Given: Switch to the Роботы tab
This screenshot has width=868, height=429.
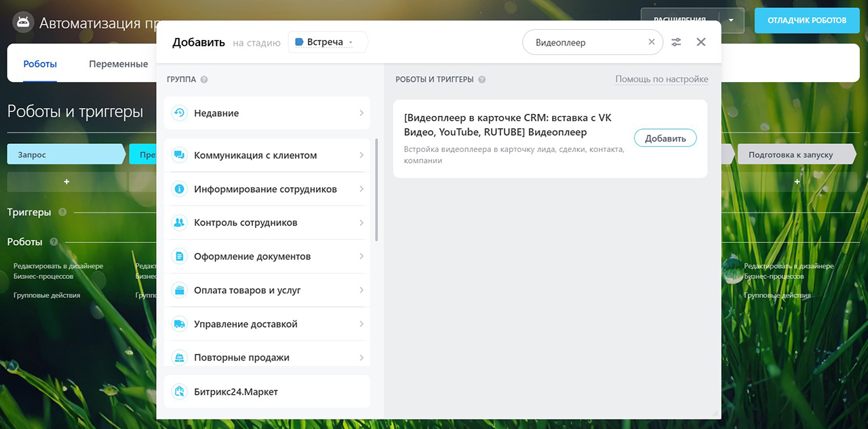Looking at the screenshot, I should (x=40, y=64).
